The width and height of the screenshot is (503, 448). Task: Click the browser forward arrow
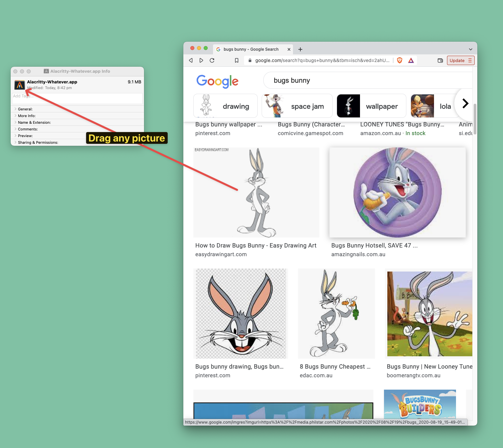(x=201, y=60)
